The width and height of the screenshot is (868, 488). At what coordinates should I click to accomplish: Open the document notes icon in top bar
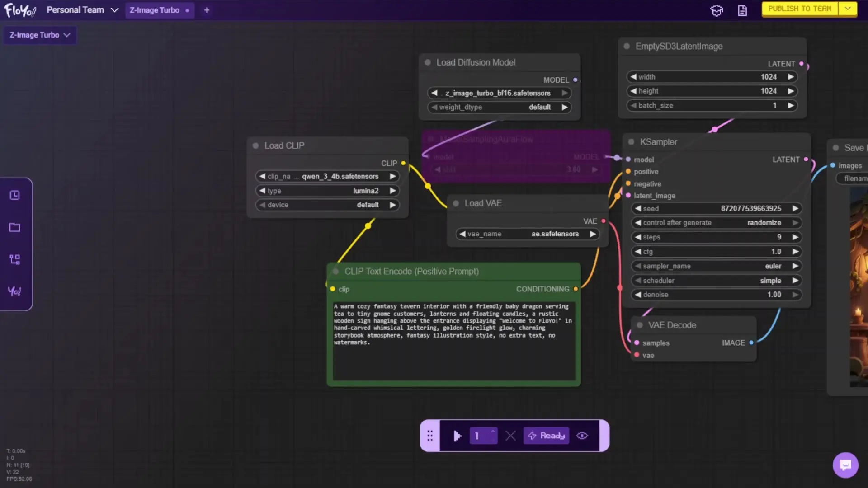742,10
